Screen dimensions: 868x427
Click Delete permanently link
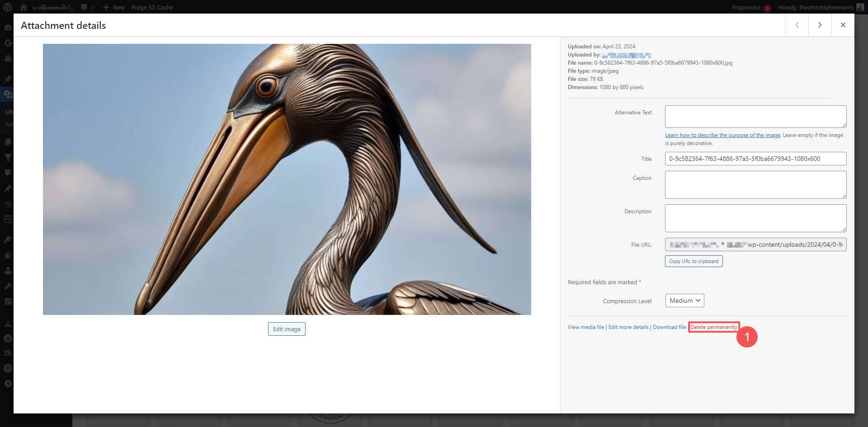pyautogui.click(x=713, y=327)
